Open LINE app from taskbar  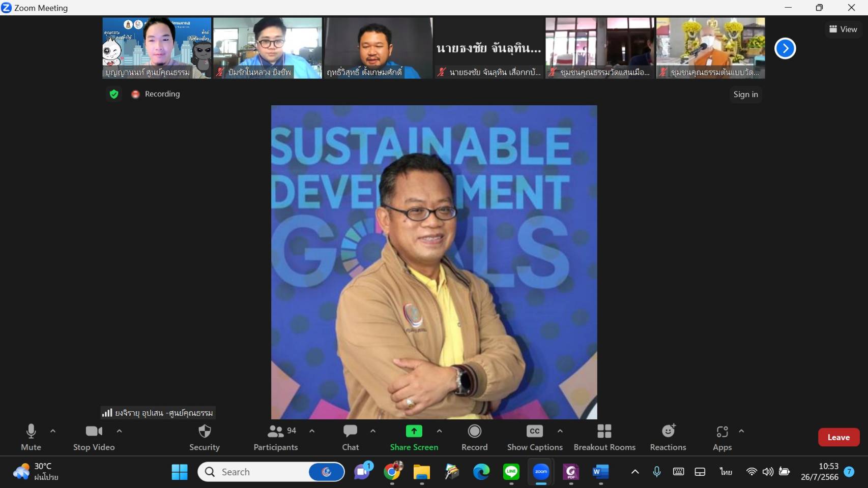[x=511, y=472]
